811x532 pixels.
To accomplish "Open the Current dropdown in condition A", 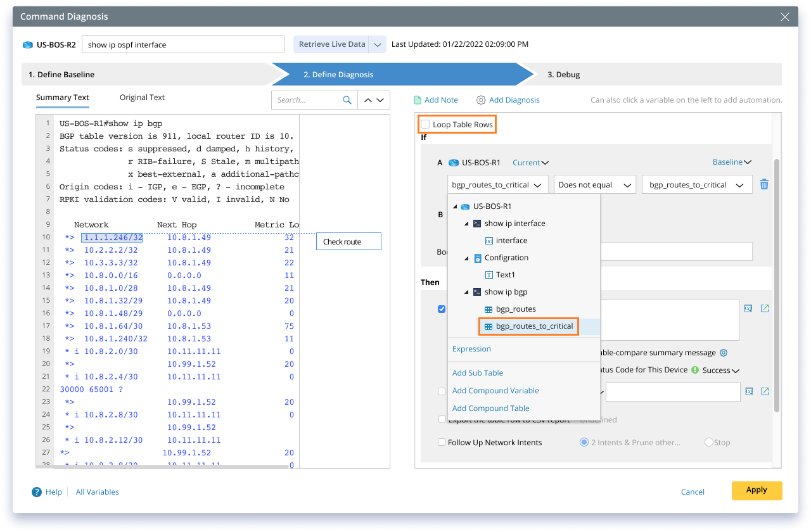I will point(531,163).
